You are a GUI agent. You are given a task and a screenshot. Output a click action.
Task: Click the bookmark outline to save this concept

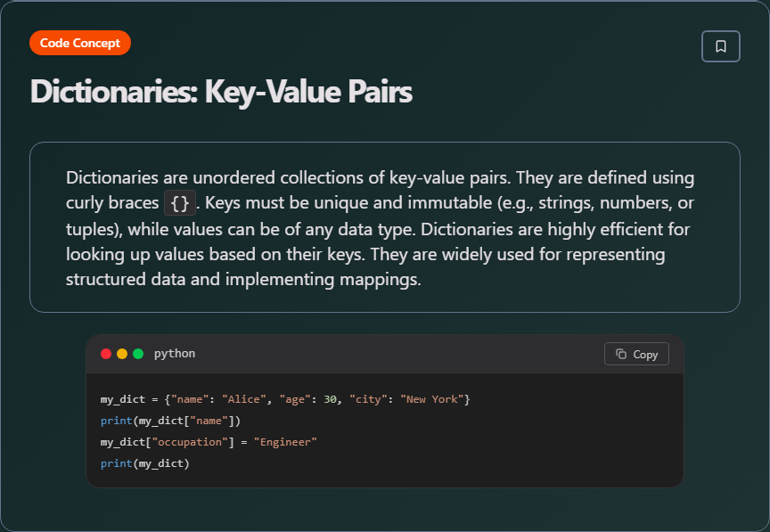tap(721, 45)
